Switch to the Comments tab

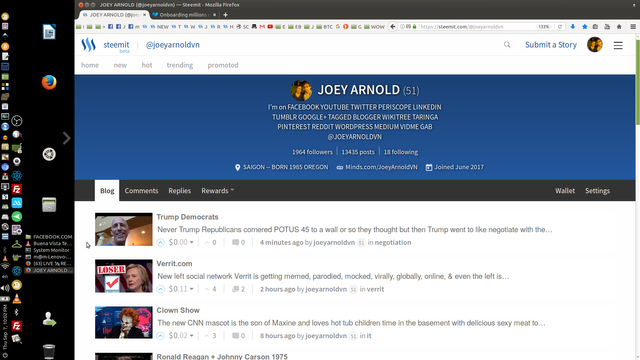point(141,191)
